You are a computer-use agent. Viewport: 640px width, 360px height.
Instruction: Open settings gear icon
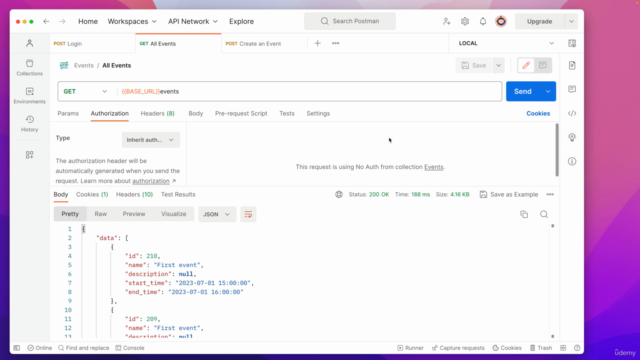click(464, 21)
